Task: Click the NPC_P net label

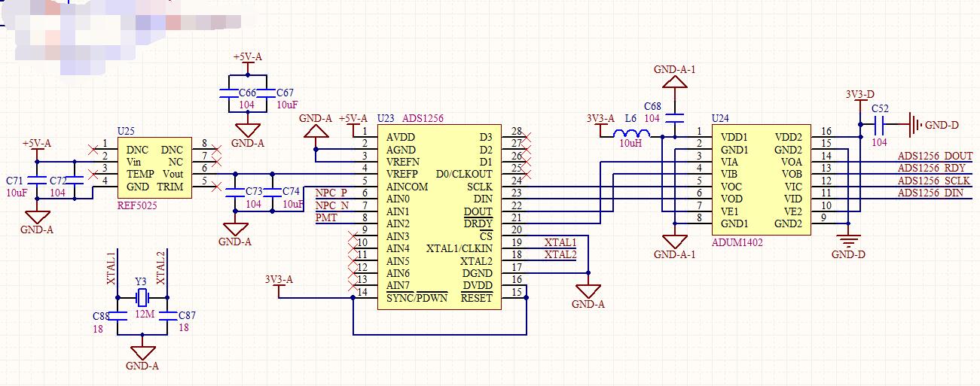Action: 331,193
